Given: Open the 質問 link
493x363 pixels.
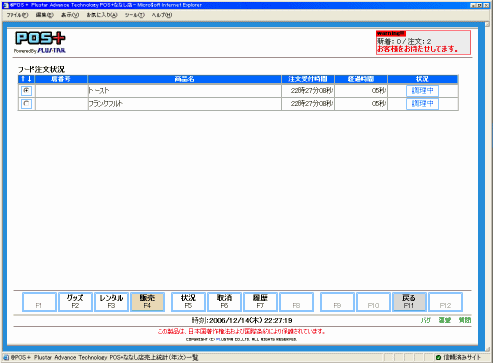Looking at the screenshot, I should pyautogui.click(x=465, y=320).
